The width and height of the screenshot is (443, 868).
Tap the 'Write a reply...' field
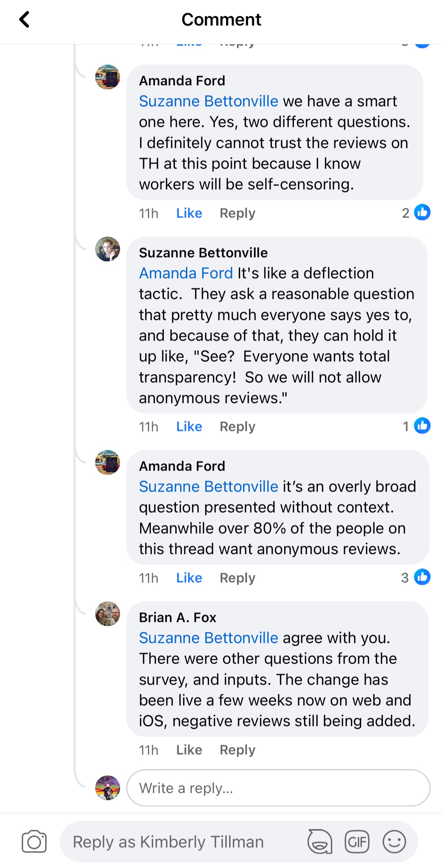[x=278, y=788]
